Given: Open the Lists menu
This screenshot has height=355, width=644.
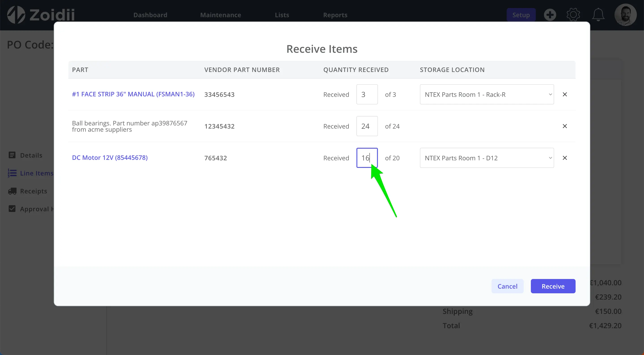Looking at the screenshot, I should pos(282,15).
